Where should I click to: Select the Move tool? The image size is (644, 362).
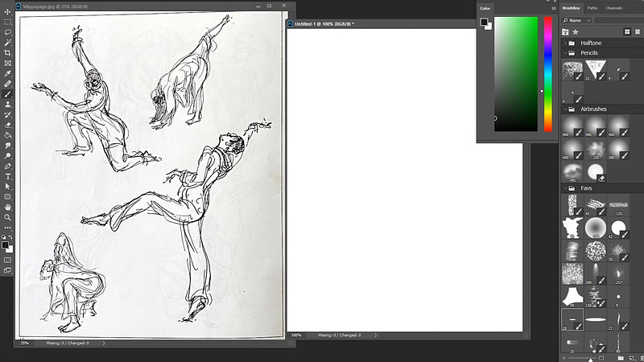click(x=7, y=11)
